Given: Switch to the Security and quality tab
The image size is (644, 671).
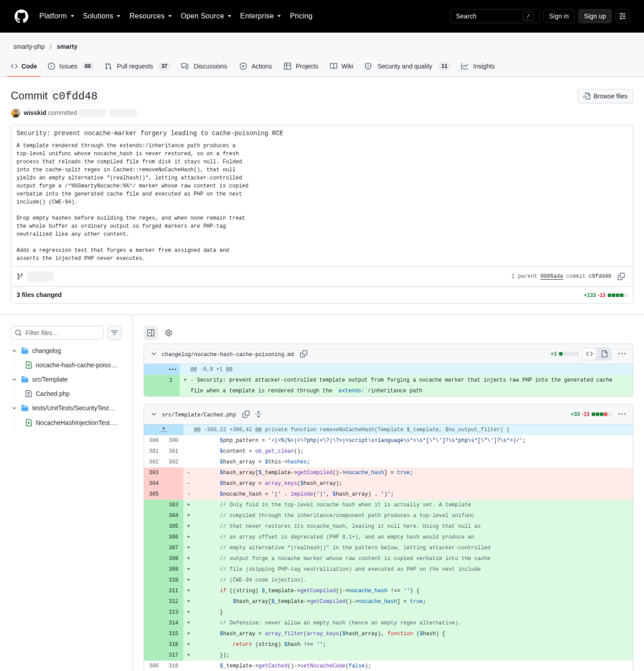Looking at the screenshot, I should [407, 66].
